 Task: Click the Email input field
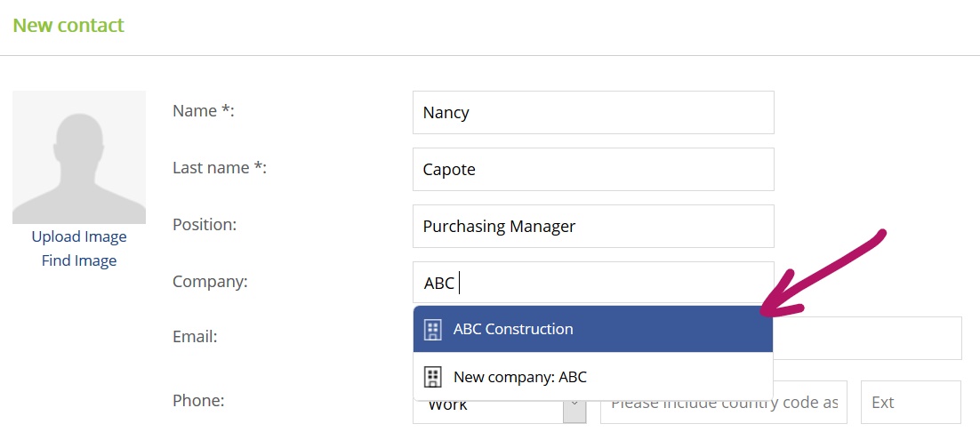click(867, 338)
